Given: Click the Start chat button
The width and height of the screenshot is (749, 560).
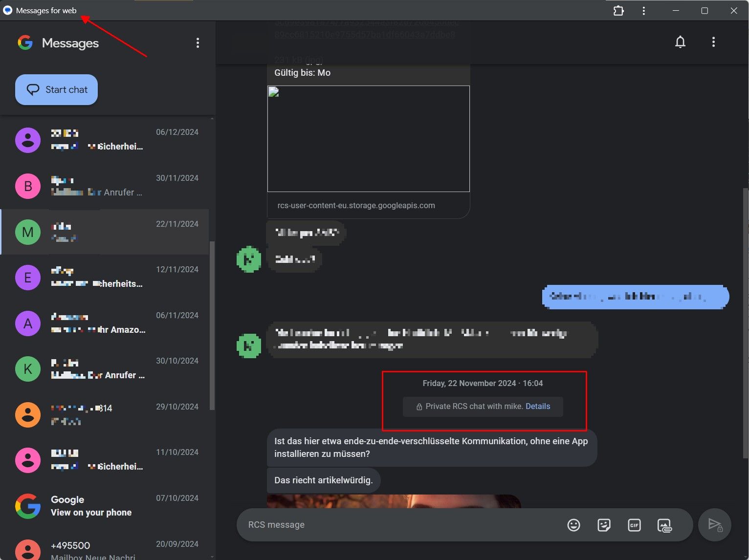Looking at the screenshot, I should click(57, 89).
